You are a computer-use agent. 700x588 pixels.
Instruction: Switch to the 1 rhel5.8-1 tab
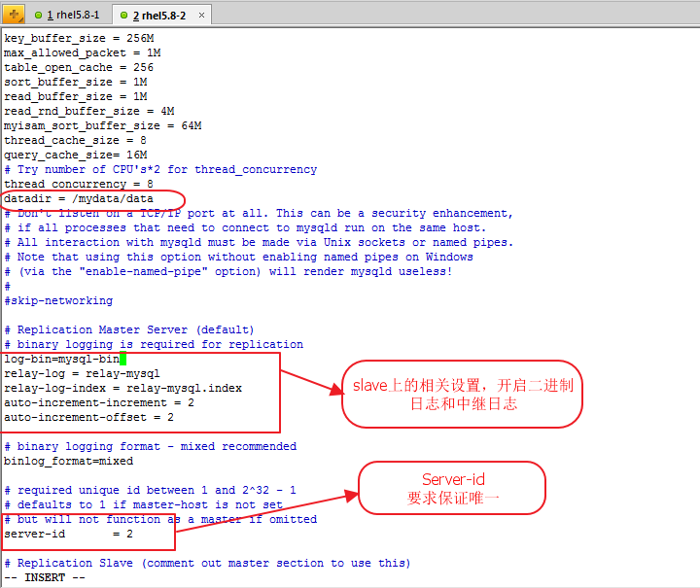[x=67, y=16]
